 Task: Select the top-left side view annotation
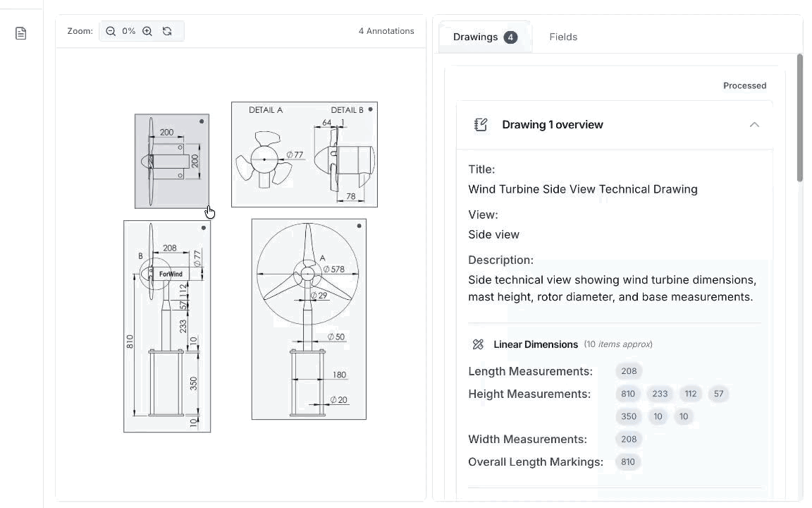click(172, 161)
